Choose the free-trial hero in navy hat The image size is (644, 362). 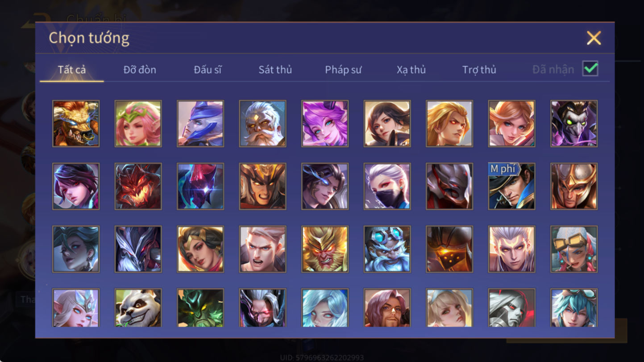(512, 186)
